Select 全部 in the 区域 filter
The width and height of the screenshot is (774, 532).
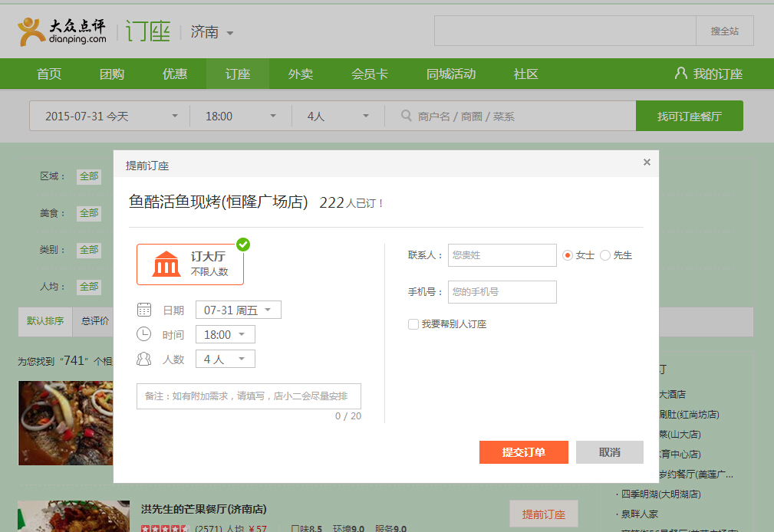coord(89,176)
